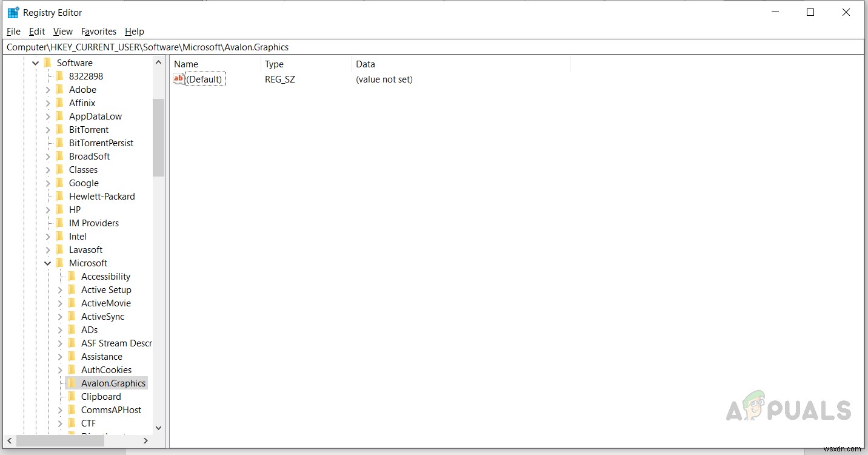Click horizontal scrollbar left arrow in tree
Screen dimensions: 868x455
pos(10,440)
